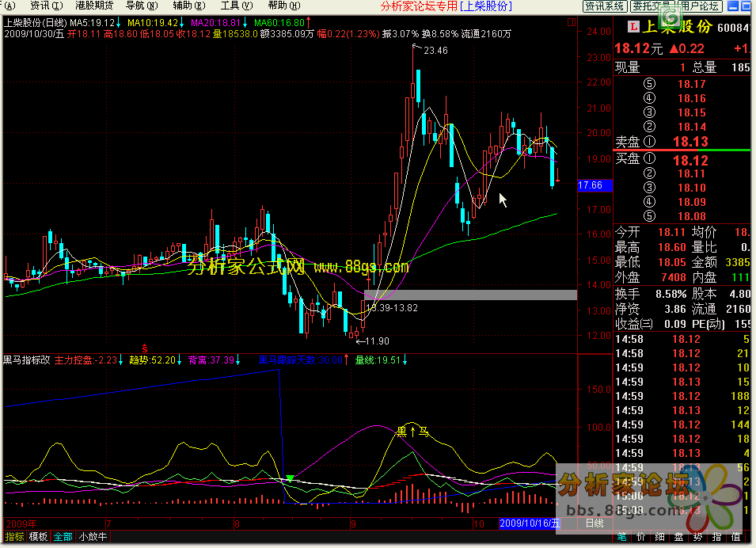Image resolution: width=756 pixels, height=548 pixels.
Task: Click the 上柴股份(日线) chart title
Action: coord(35,23)
